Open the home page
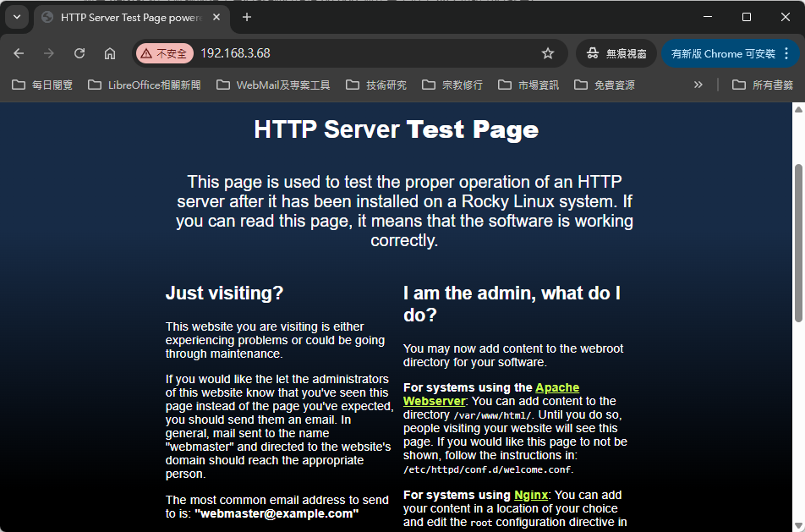 (110, 53)
